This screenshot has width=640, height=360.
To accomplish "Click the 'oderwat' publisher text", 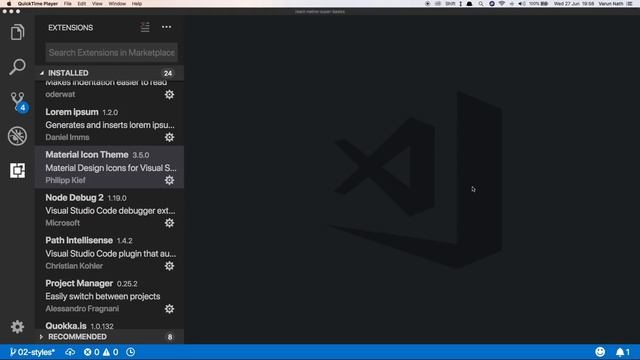I will 60,94.
